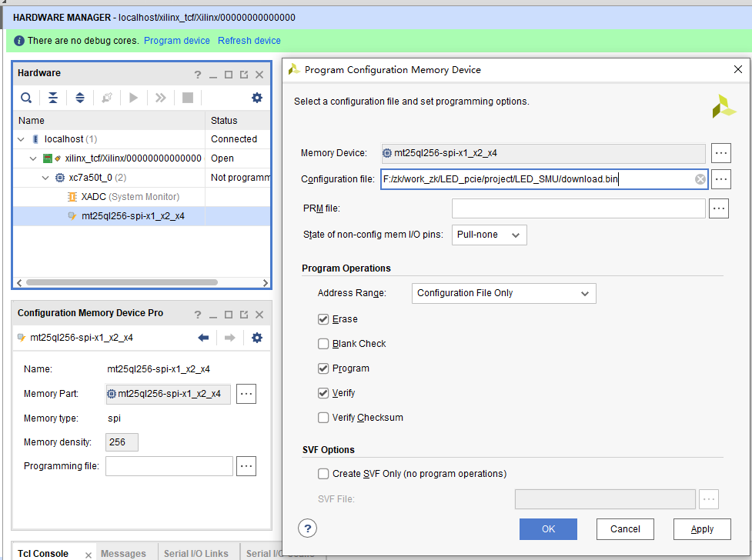
Task: Go back with properties left arrow
Action: coord(203,338)
